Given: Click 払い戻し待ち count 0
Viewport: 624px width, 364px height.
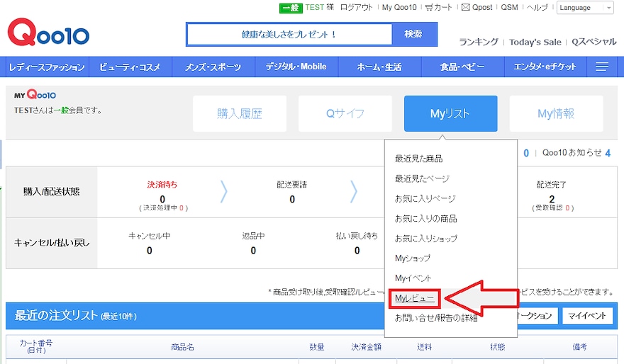Looking at the screenshot, I should point(357,251).
